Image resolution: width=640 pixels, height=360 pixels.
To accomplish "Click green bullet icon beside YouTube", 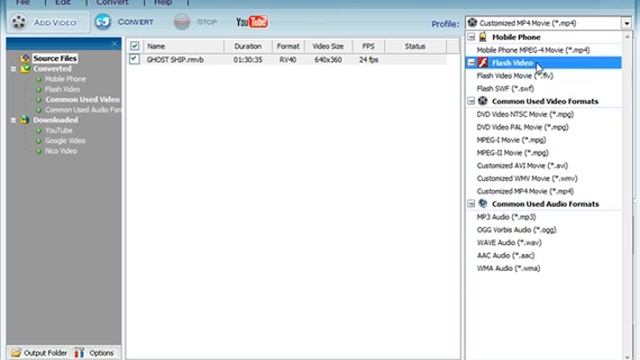I will (x=39, y=131).
